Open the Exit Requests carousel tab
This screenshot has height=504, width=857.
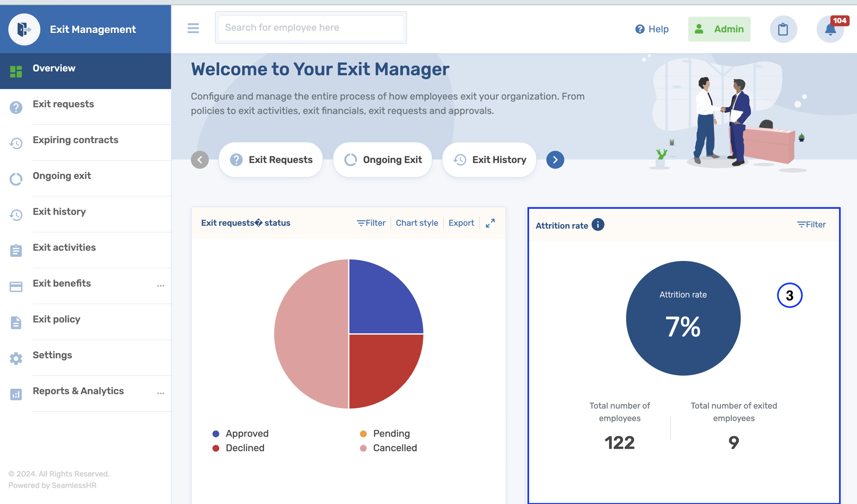click(270, 159)
